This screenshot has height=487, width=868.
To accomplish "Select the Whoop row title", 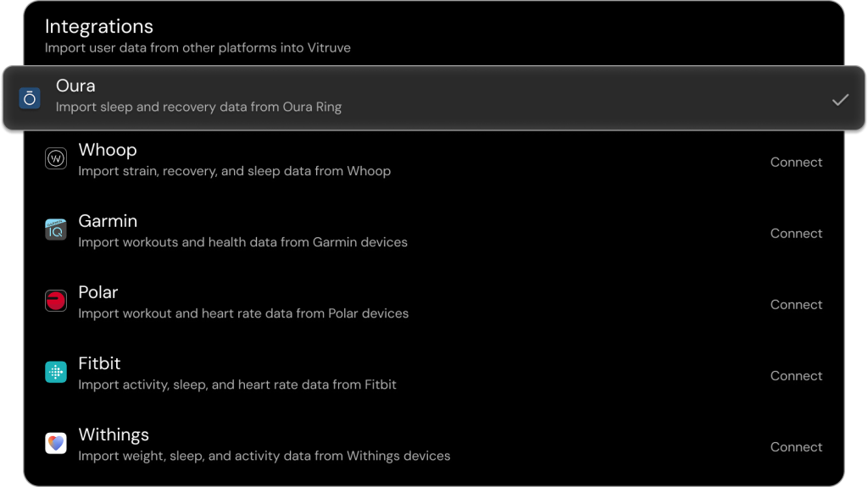I will [x=108, y=150].
